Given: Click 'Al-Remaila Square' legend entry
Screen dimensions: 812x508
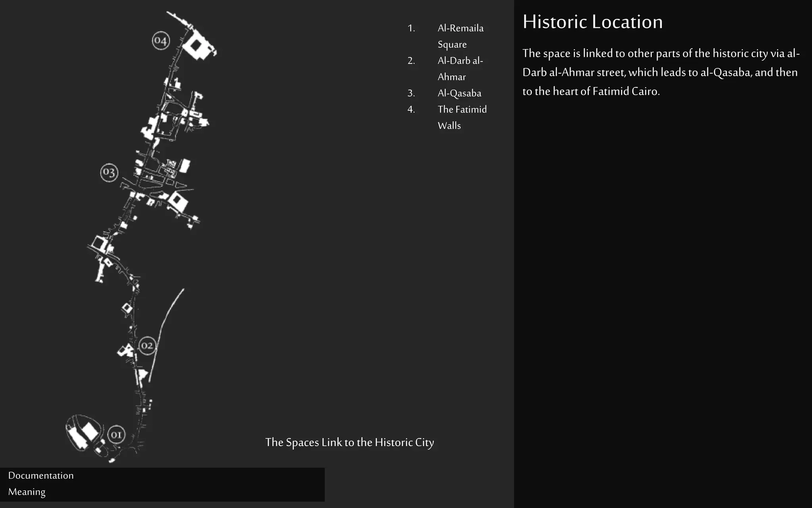Looking at the screenshot, I should (x=460, y=36).
